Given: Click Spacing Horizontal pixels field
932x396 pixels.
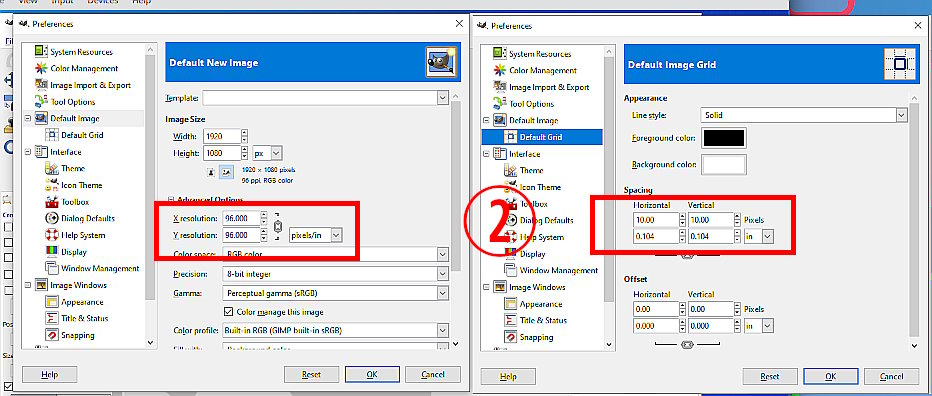Looking at the screenshot, I should (x=656, y=220).
